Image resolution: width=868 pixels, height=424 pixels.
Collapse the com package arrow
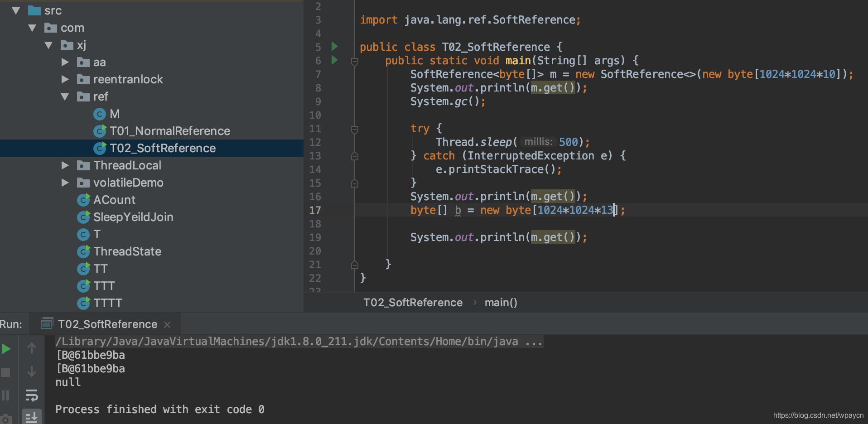[x=32, y=28]
